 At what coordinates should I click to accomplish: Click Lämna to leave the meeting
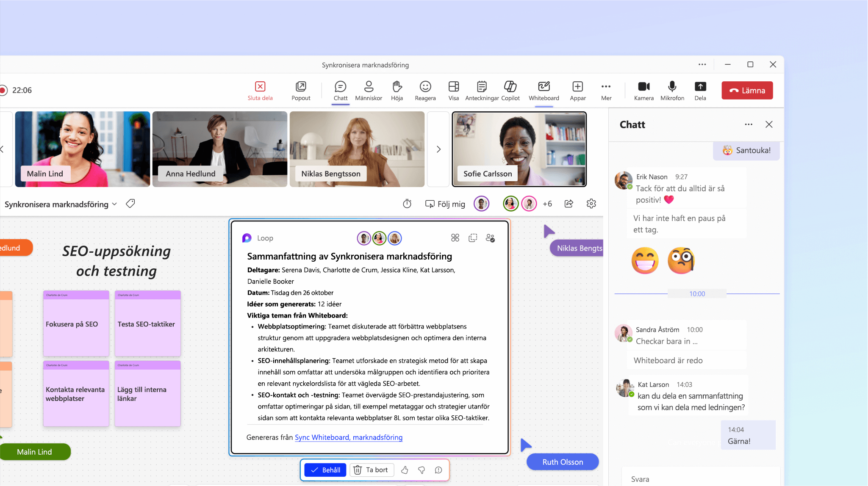748,90
